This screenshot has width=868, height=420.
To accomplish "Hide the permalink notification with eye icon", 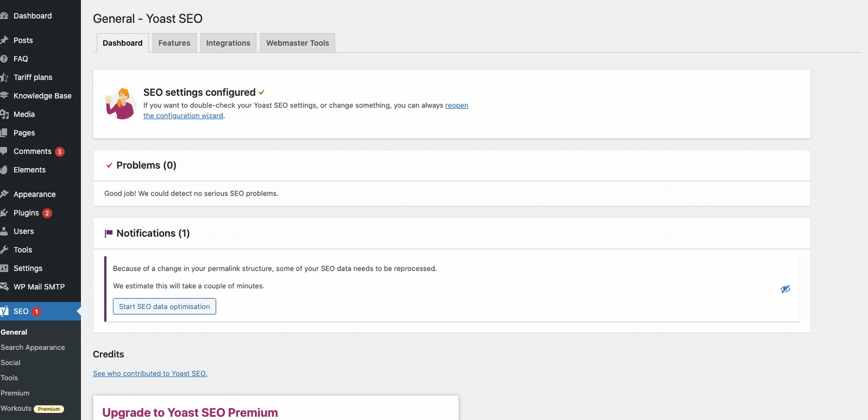I will (785, 289).
